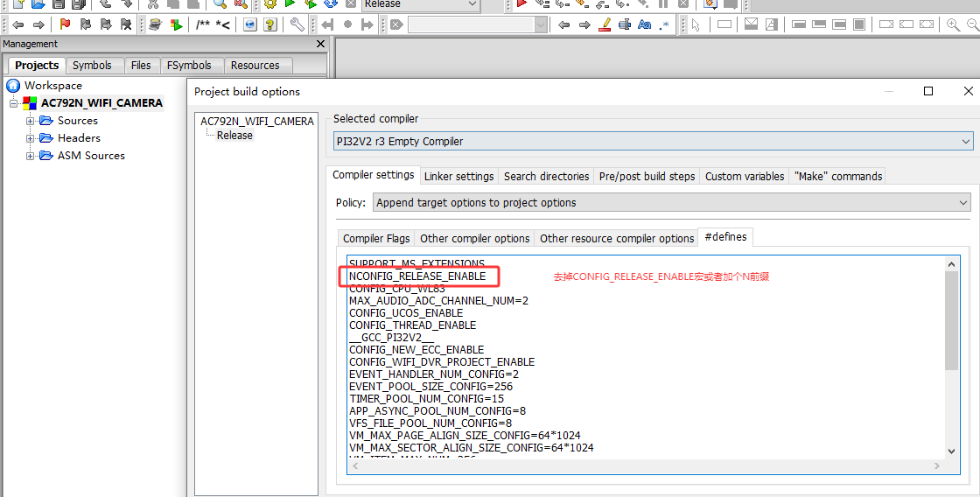Toggle the match case Aa icon
This screenshot has height=497, width=980.
pyautogui.click(x=644, y=24)
